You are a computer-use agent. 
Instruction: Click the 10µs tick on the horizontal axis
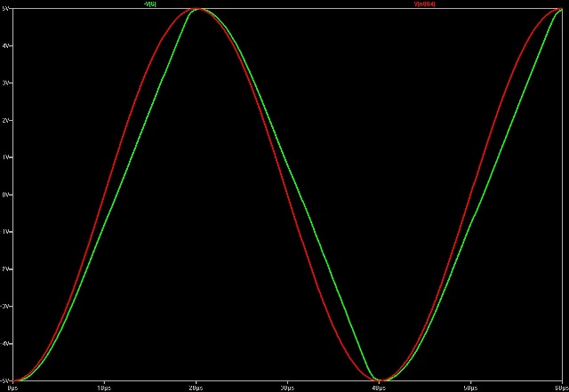pyautogui.click(x=102, y=388)
